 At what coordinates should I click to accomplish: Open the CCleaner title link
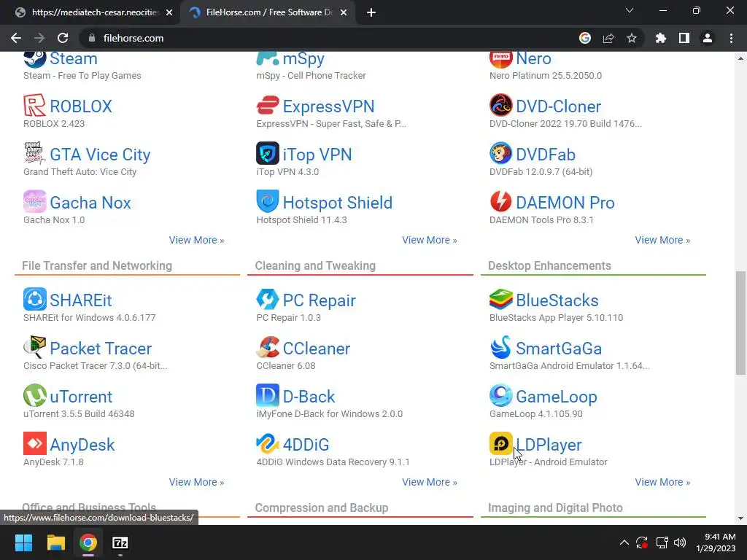click(x=317, y=349)
